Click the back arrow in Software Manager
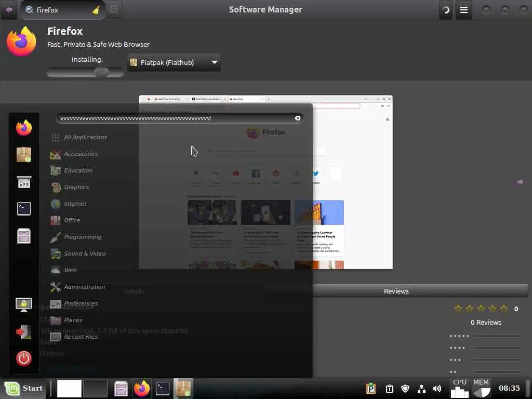The height and width of the screenshot is (399, 532). 9,9
